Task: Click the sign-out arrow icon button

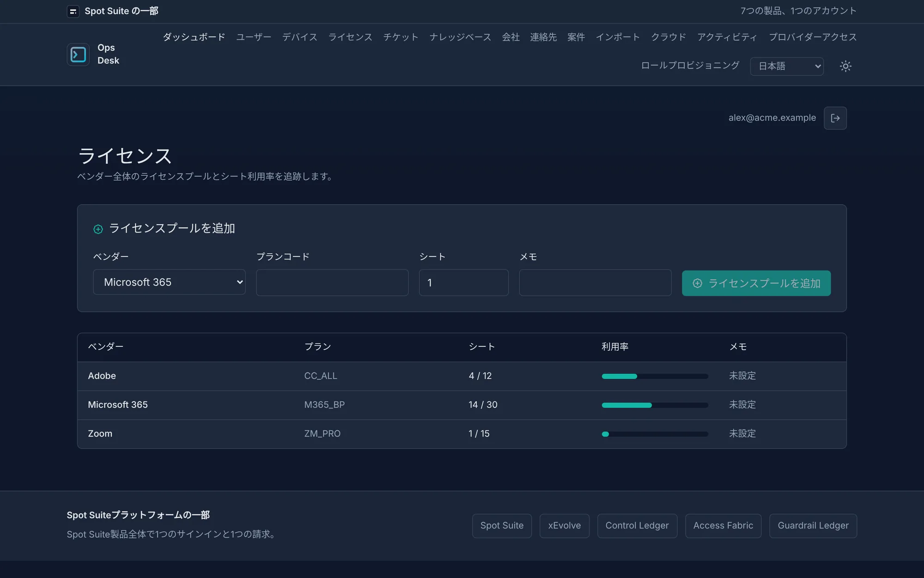Action: pyautogui.click(x=835, y=118)
